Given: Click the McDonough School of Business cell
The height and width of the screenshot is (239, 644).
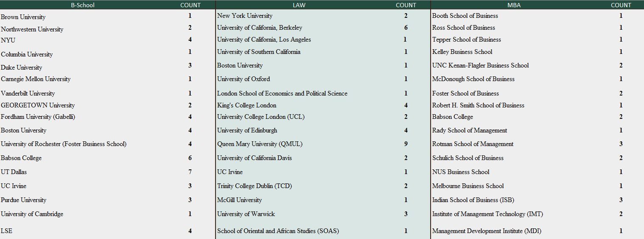Looking at the screenshot, I should 473,79.
